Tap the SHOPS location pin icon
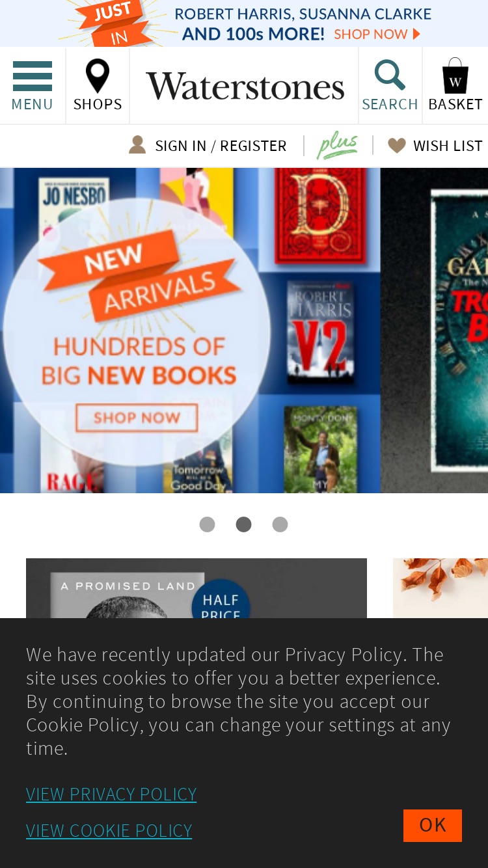This screenshot has width=488, height=868. [x=98, y=76]
